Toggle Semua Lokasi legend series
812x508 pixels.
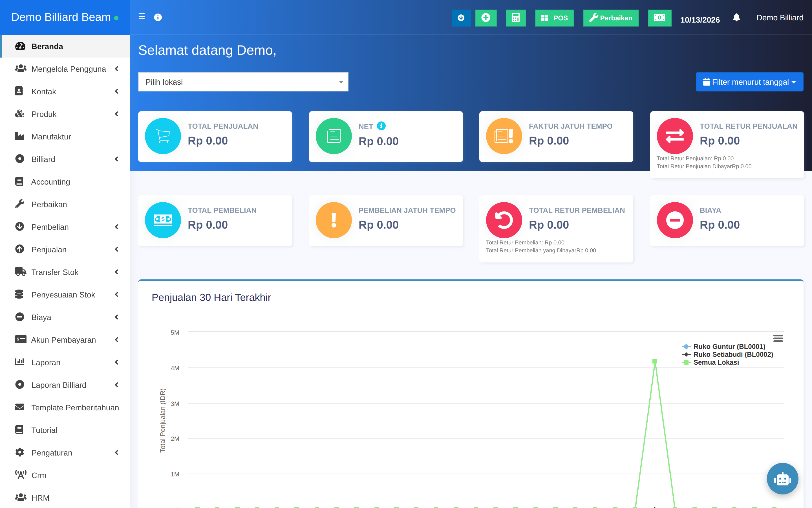710,362
